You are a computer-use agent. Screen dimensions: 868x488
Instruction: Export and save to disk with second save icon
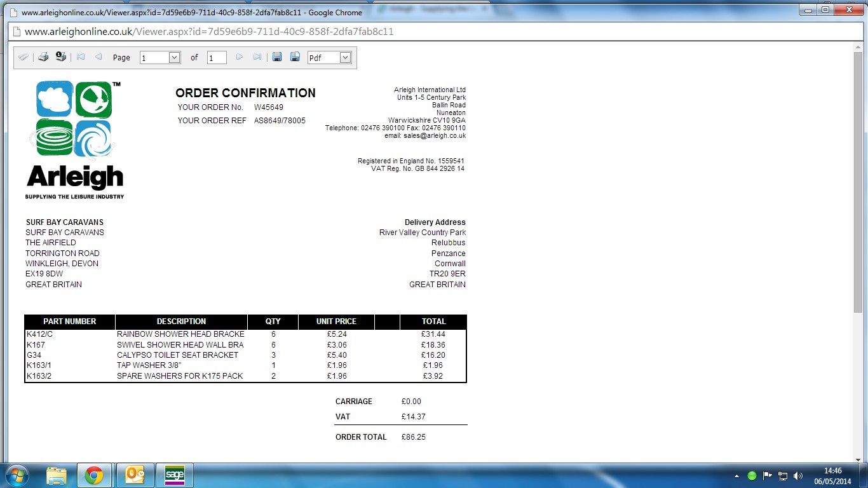coord(295,57)
